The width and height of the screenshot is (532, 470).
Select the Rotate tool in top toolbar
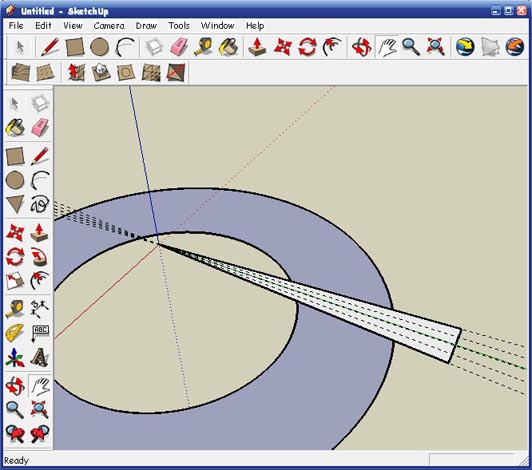pos(307,47)
